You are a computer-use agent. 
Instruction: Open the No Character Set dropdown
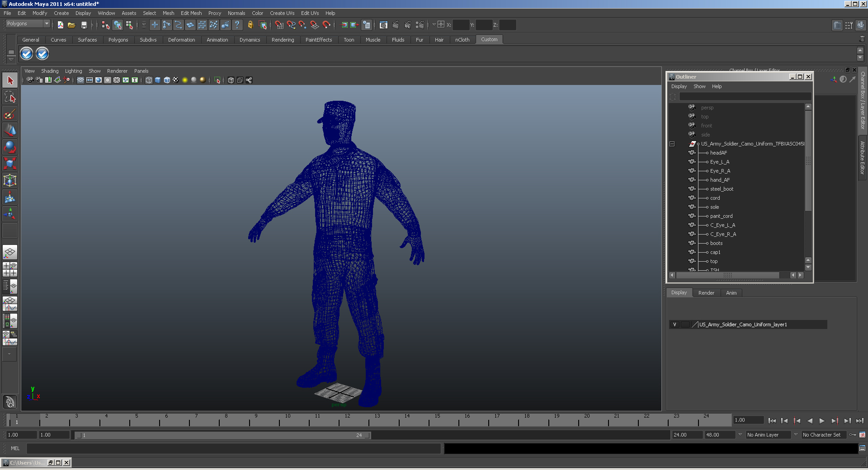[825, 435]
